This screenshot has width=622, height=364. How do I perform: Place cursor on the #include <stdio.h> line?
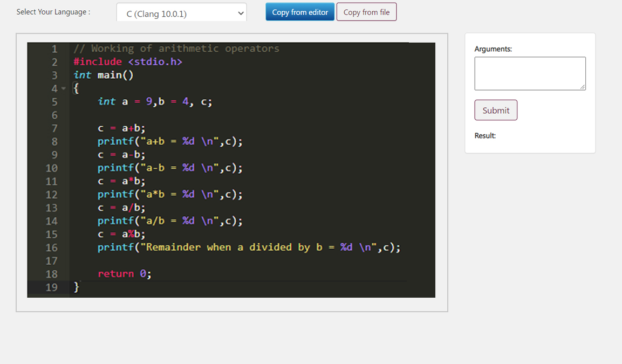tap(128, 61)
